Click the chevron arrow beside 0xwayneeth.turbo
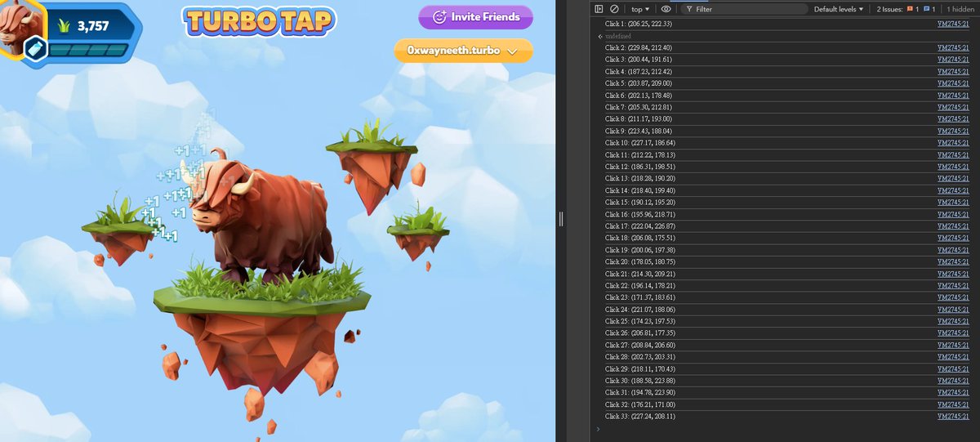 [x=513, y=51]
